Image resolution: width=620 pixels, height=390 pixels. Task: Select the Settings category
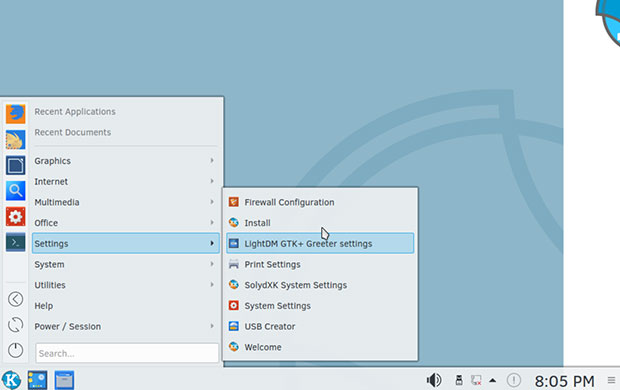pyautogui.click(x=125, y=243)
